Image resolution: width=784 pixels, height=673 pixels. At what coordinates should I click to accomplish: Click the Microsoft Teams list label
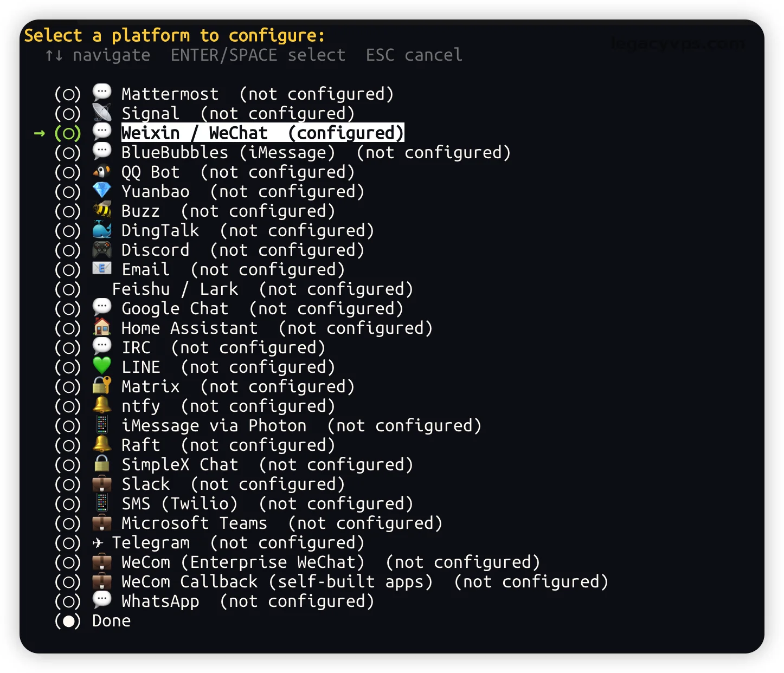(194, 523)
